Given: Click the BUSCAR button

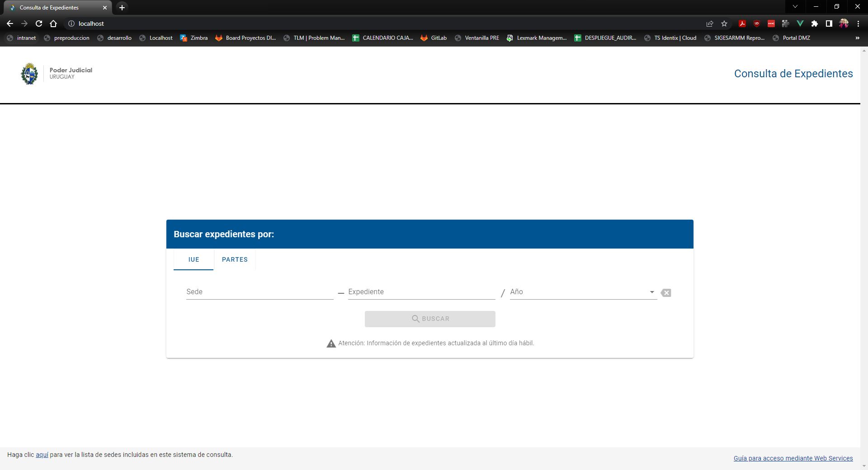Looking at the screenshot, I should pos(430,319).
